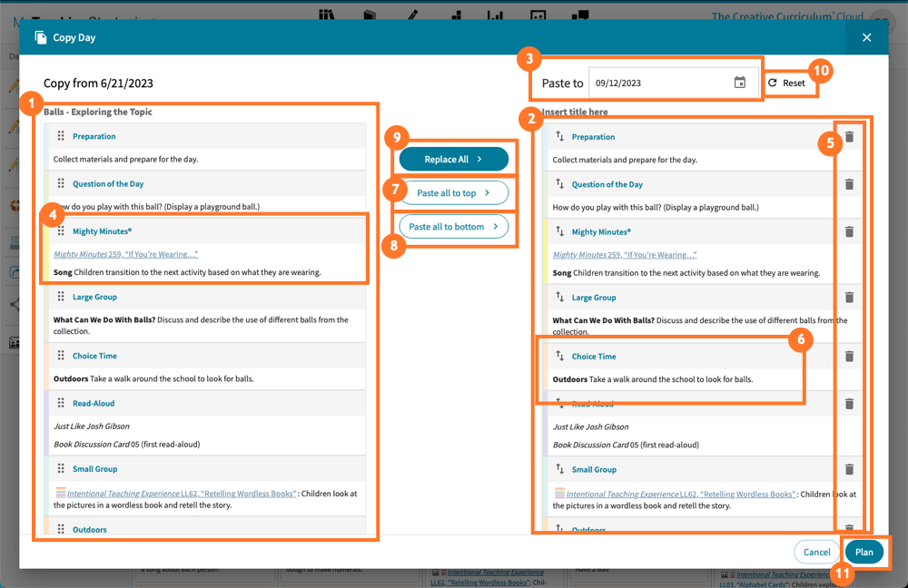Delete the Choice Time activity with the trash icon
This screenshot has width=908, height=588.
coord(849,356)
